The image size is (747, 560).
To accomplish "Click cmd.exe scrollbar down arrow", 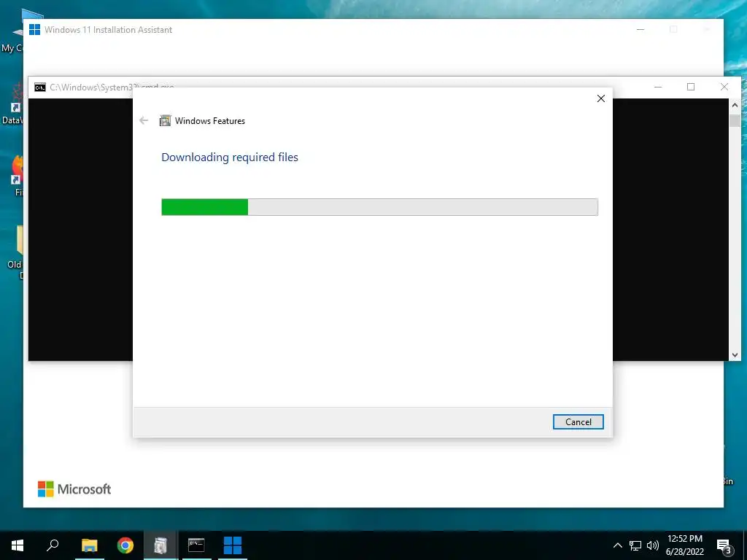I will click(x=735, y=355).
